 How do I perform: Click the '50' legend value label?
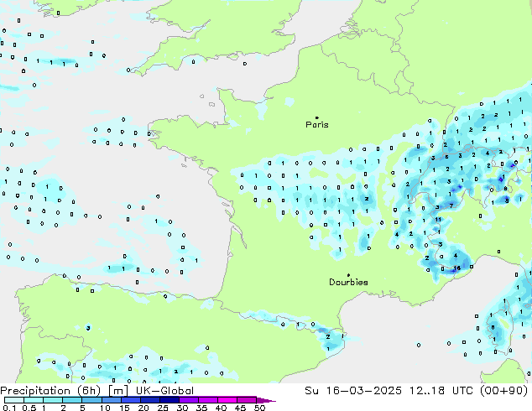pos(259,408)
